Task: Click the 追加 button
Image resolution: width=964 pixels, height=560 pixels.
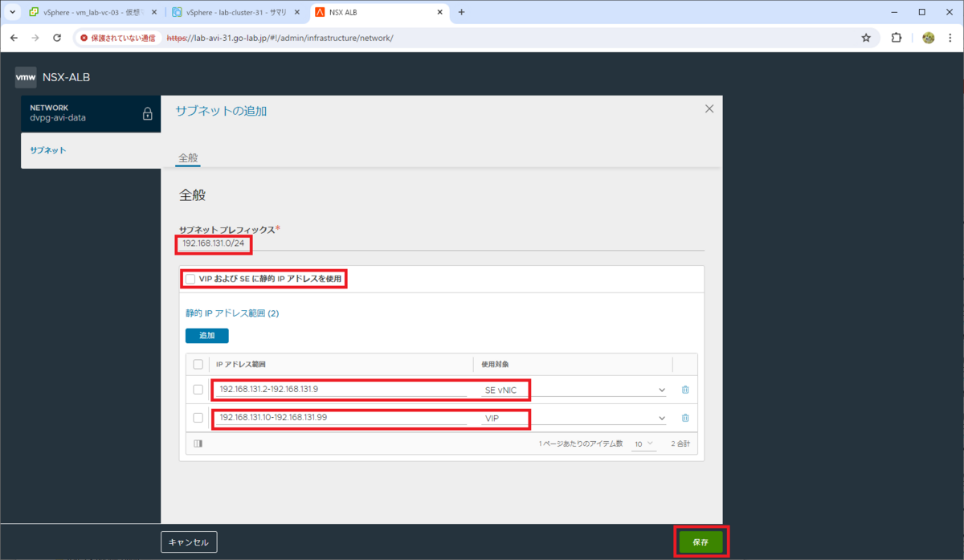Action: pos(206,335)
